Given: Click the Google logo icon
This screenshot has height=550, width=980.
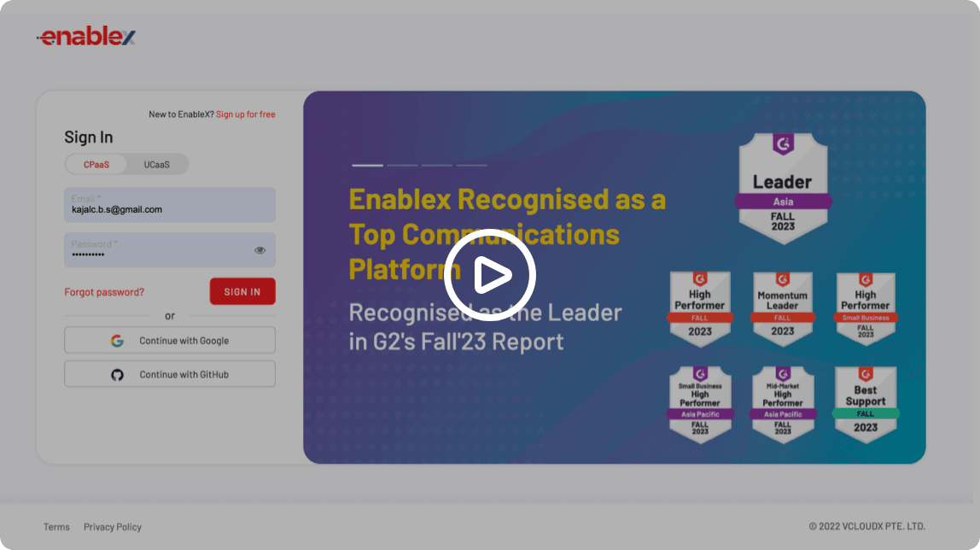Looking at the screenshot, I should click(x=117, y=341).
